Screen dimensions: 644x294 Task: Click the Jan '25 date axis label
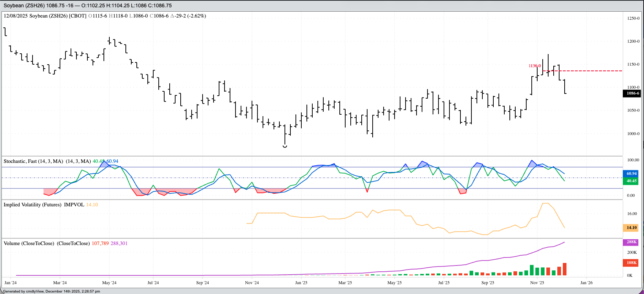(301, 283)
